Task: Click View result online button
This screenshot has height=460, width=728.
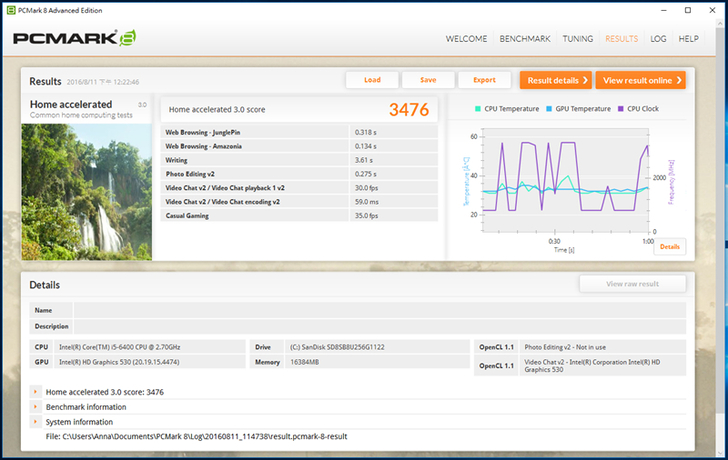Action: [x=641, y=80]
